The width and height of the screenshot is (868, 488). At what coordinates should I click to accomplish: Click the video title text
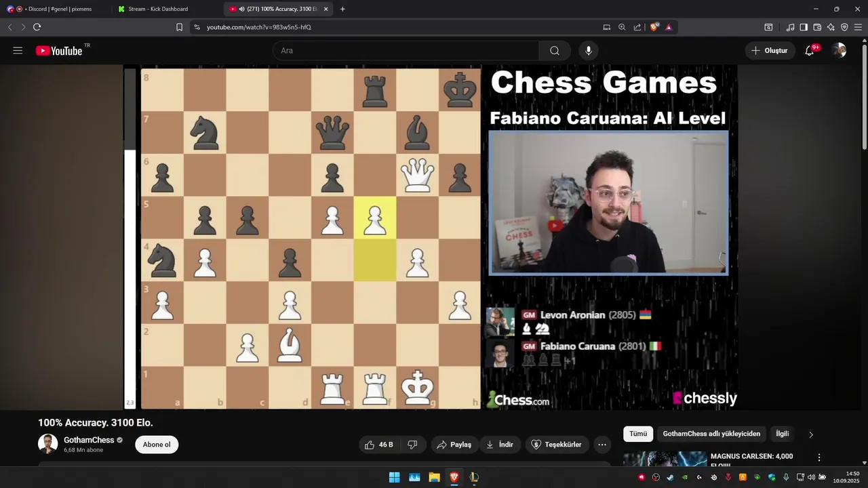coord(96,422)
